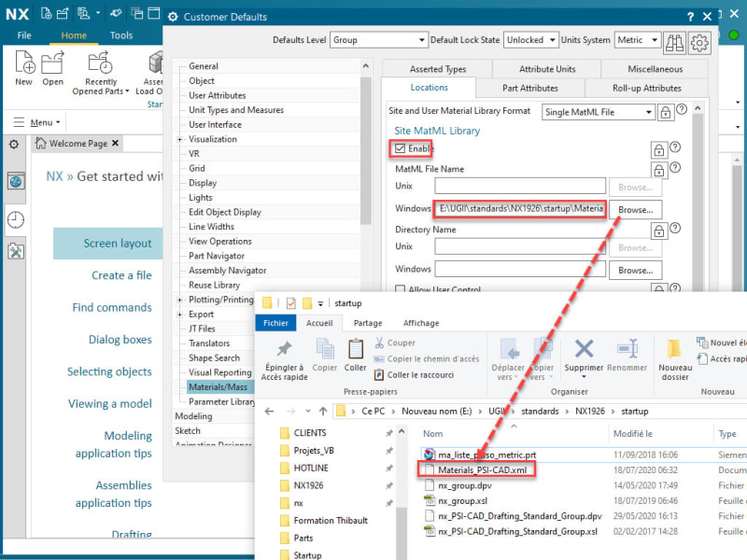The width and height of the screenshot is (747, 560).
Task: Open the web browser globe sidebar icon
Action: (16, 181)
